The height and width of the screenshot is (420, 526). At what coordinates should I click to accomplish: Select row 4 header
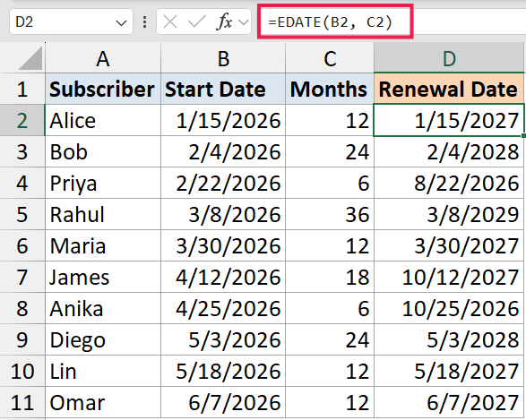[x=22, y=183]
